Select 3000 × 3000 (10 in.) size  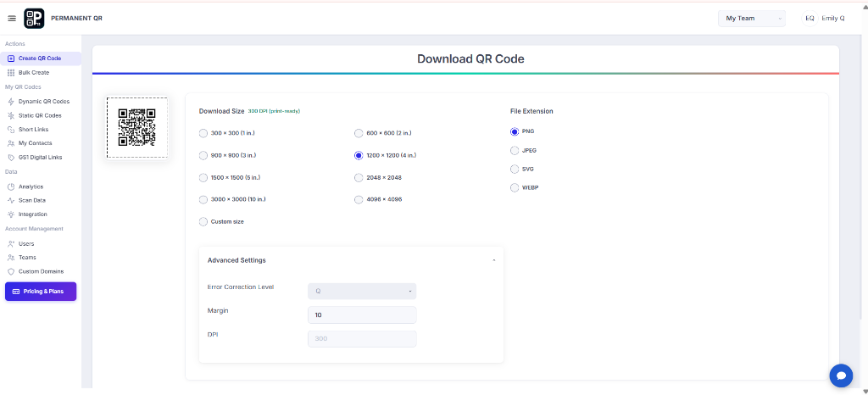click(203, 199)
